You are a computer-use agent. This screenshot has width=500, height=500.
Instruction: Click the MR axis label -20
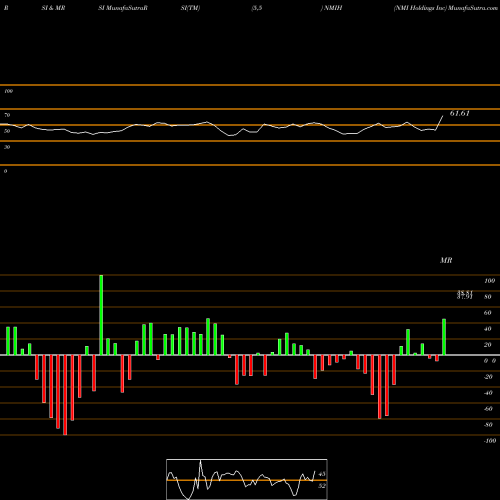(488, 377)
